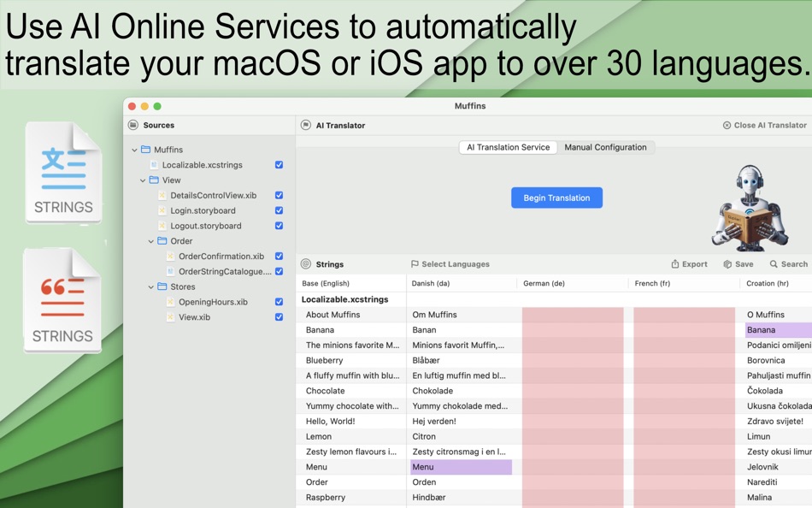Click the Stores folder icon
Screen dimensions: 812x508
pos(162,286)
